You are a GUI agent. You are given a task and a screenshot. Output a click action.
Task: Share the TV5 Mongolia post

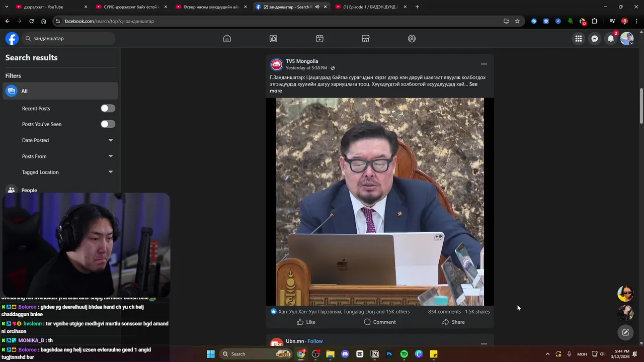click(x=453, y=322)
